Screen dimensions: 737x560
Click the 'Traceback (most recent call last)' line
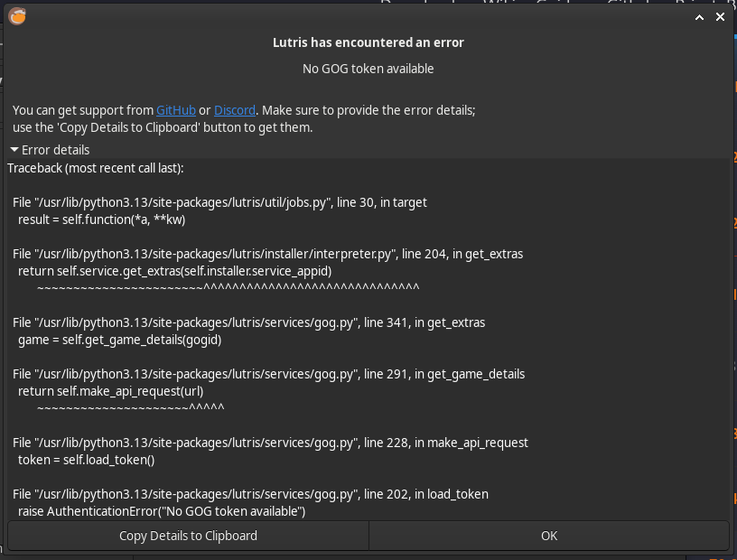point(96,168)
